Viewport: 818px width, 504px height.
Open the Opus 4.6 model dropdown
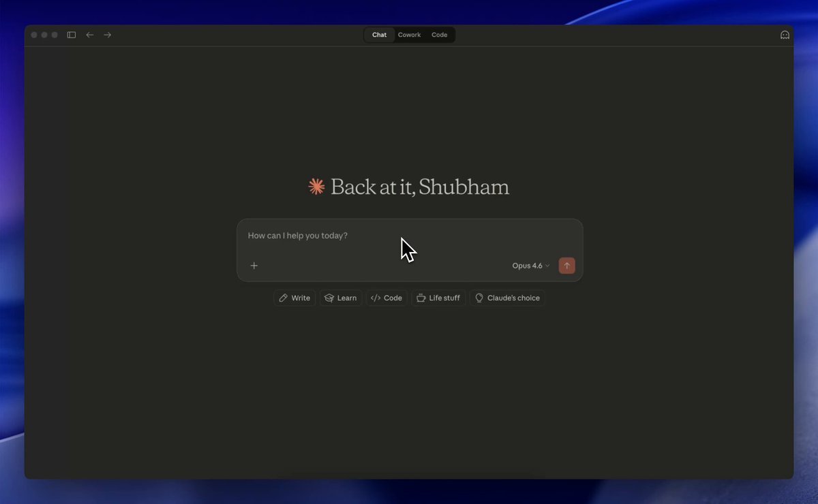click(531, 266)
